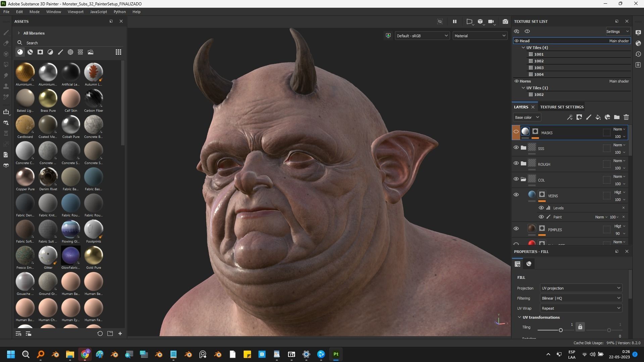Image resolution: width=644 pixels, height=362 pixels.
Task: Add a new paint layer
Action: tap(589, 117)
